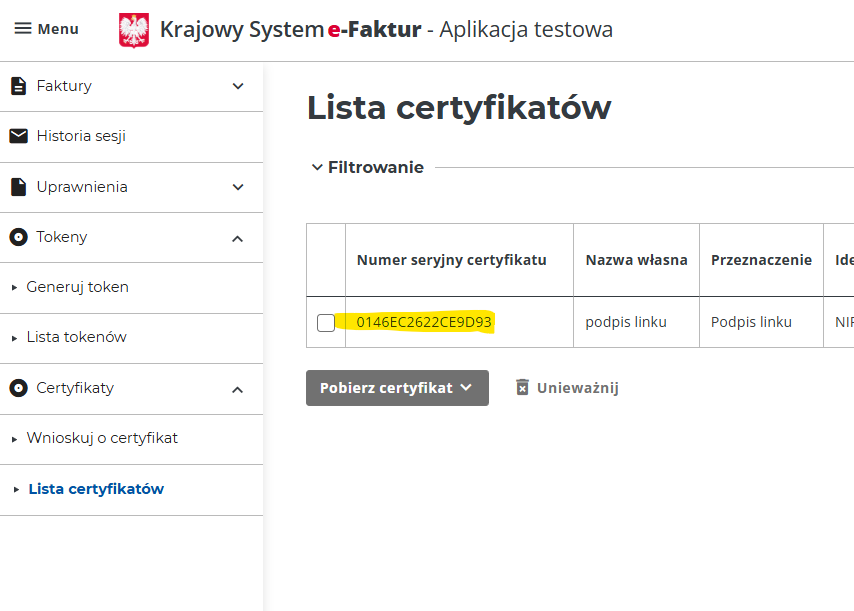Click the hamburger Menu icon
Screen dimensions: 854x611
[23, 29]
